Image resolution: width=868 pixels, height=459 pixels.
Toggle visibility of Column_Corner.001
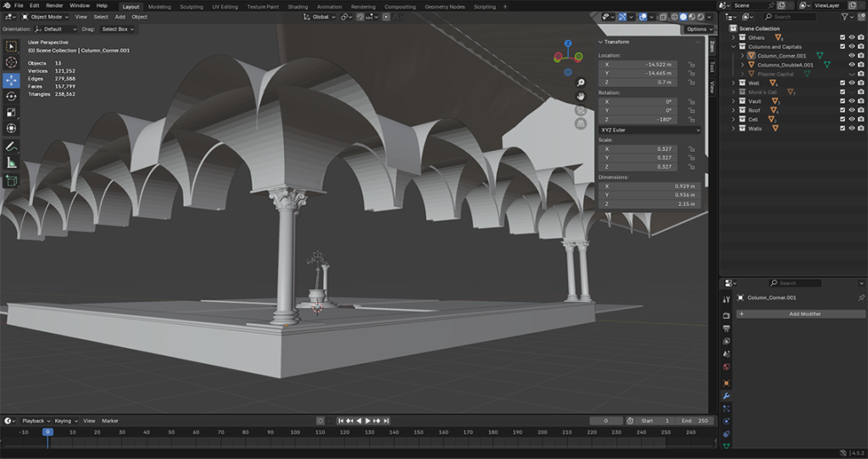coord(852,55)
